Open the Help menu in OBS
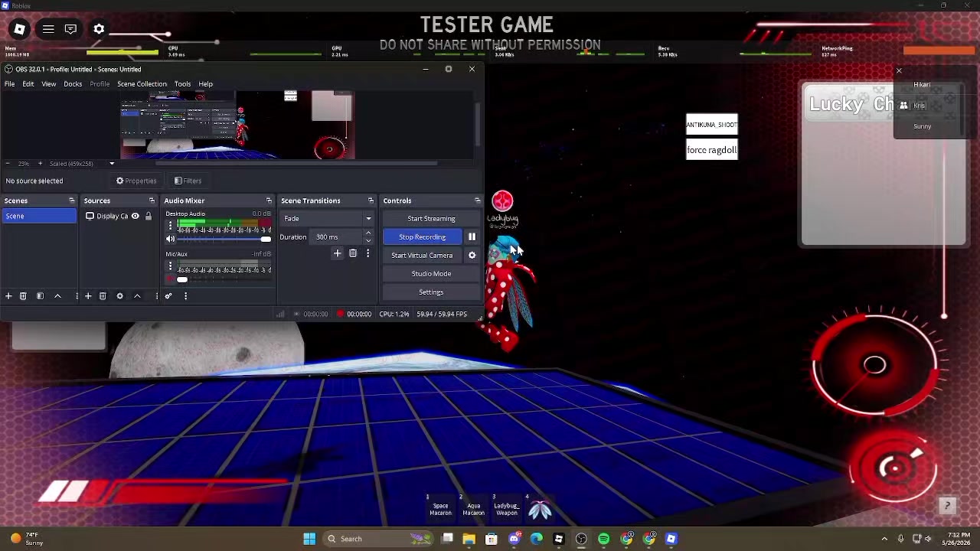 pyautogui.click(x=206, y=84)
